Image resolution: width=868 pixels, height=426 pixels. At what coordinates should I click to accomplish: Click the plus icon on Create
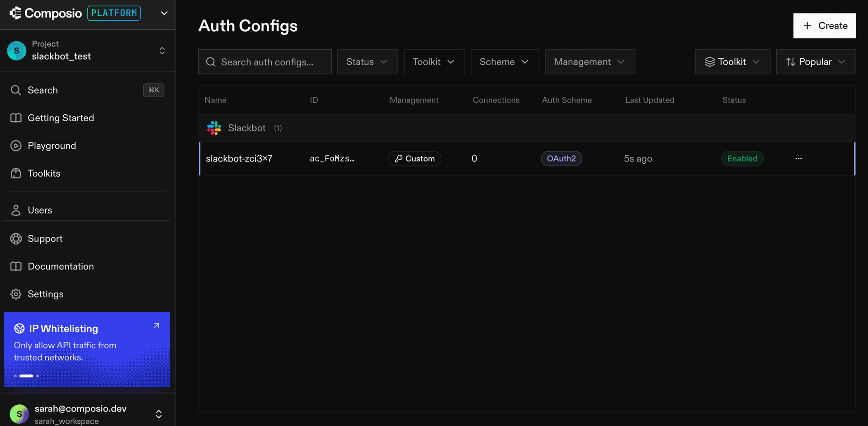pyautogui.click(x=807, y=26)
